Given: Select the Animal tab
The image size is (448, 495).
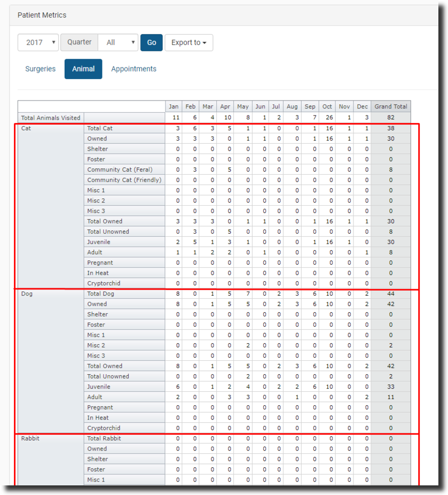Looking at the screenshot, I should coord(83,69).
